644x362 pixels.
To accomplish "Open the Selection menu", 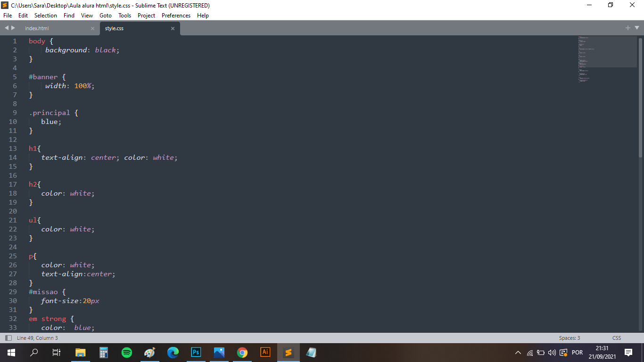I will 46,16.
